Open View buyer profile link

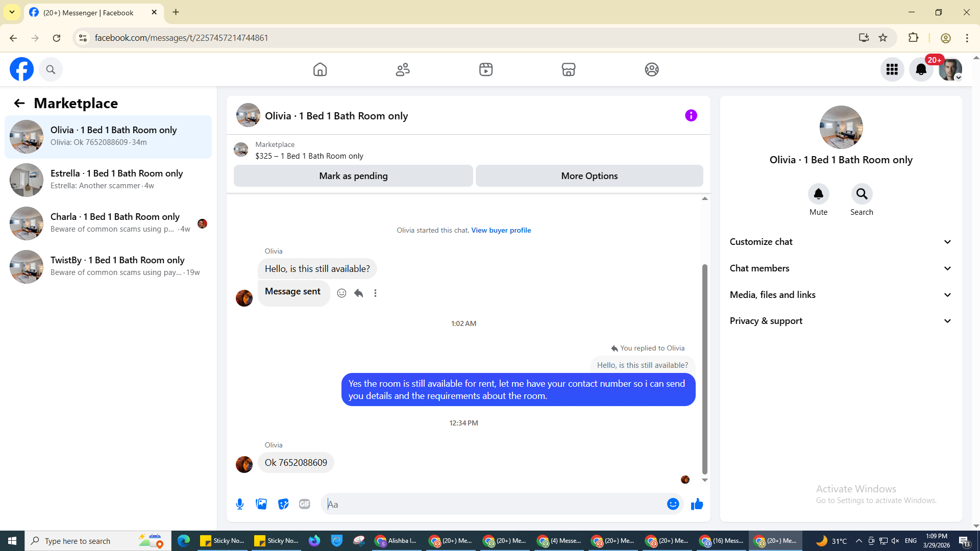click(501, 230)
